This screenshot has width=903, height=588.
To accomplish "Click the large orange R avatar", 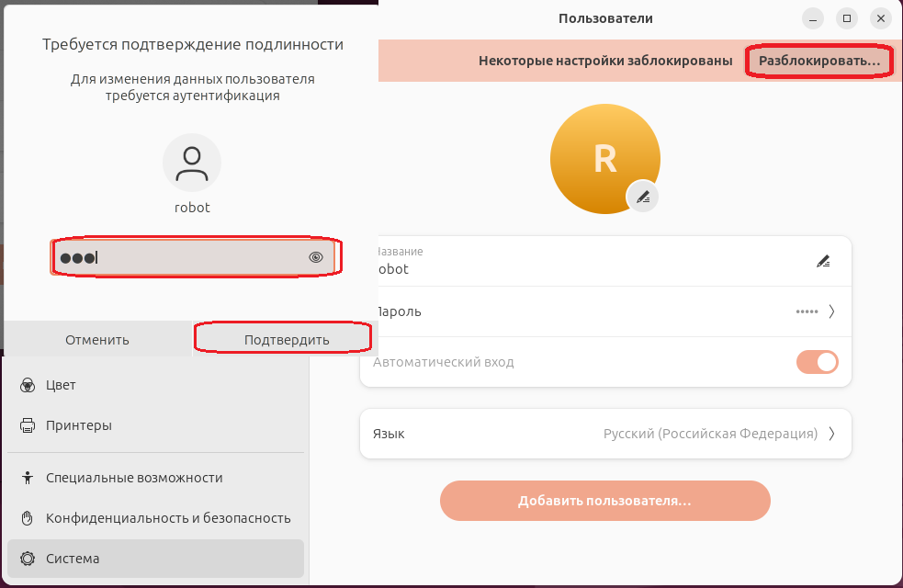I will (604, 159).
